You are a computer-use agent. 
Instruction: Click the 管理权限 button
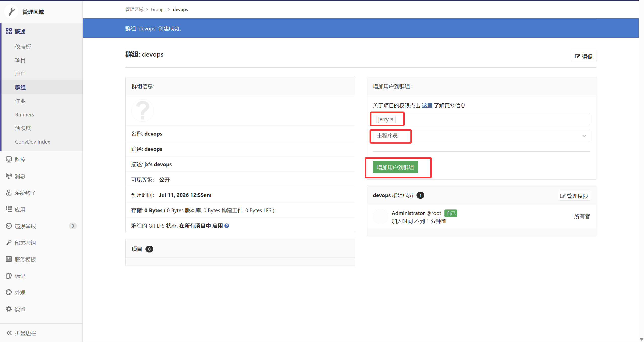(574, 196)
